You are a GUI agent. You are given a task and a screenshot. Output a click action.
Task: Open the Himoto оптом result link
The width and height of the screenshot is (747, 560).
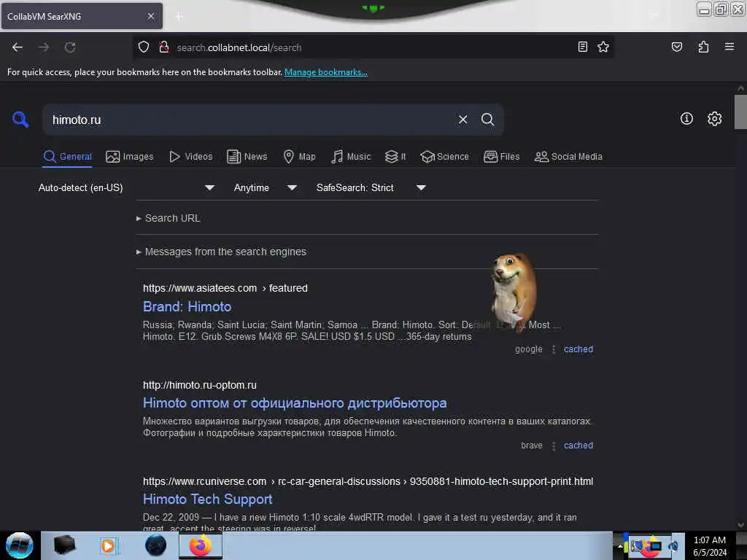click(x=295, y=402)
